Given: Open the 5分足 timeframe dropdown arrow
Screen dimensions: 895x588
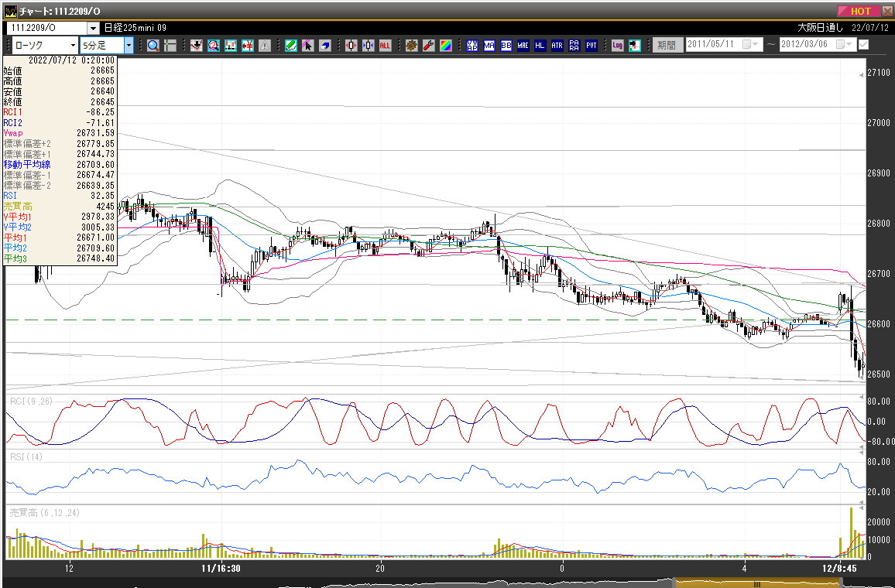Looking at the screenshot, I should [129, 45].
